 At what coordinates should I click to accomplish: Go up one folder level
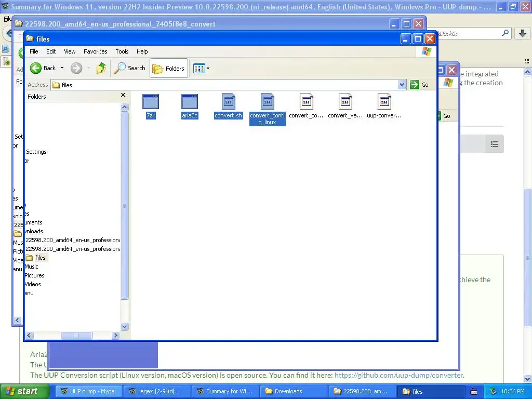[x=101, y=68]
